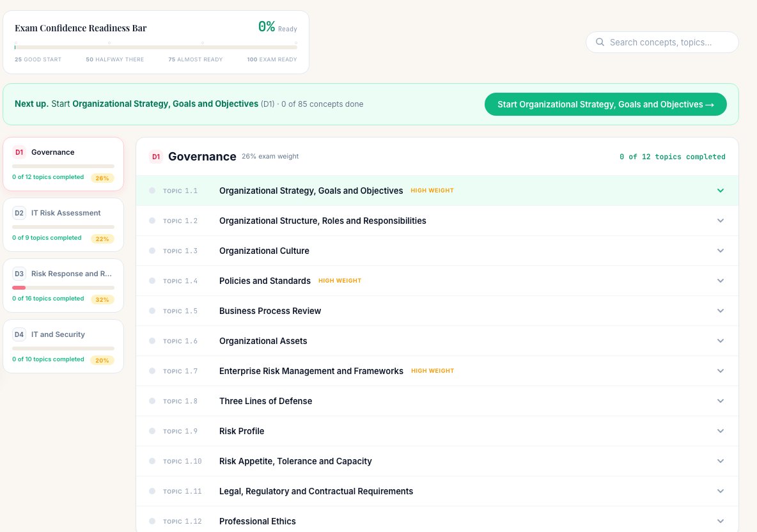
Task: Click the '0% Ready' readiness value
Action: coord(277,27)
